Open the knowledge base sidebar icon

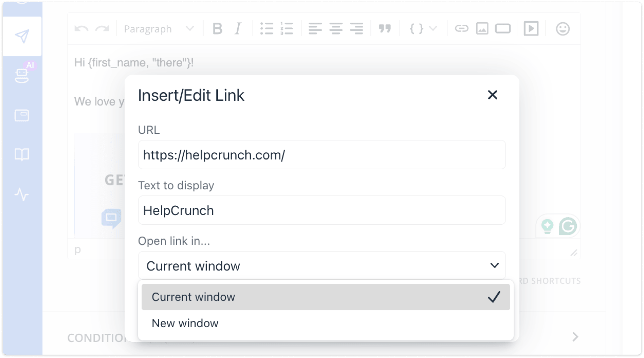click(x=22, y=154)
